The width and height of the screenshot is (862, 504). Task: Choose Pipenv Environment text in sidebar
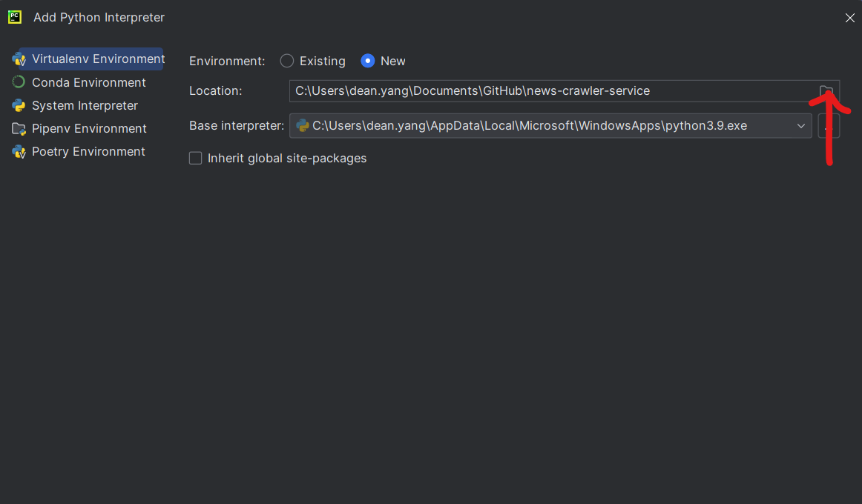coord(89,129)
